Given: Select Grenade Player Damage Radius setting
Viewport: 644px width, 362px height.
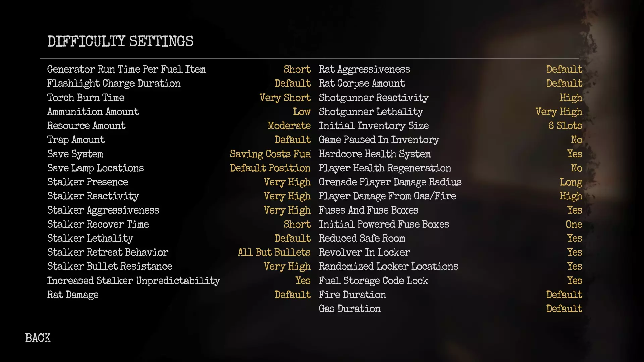Looking at the screenshot, I should tap(390, 182).
